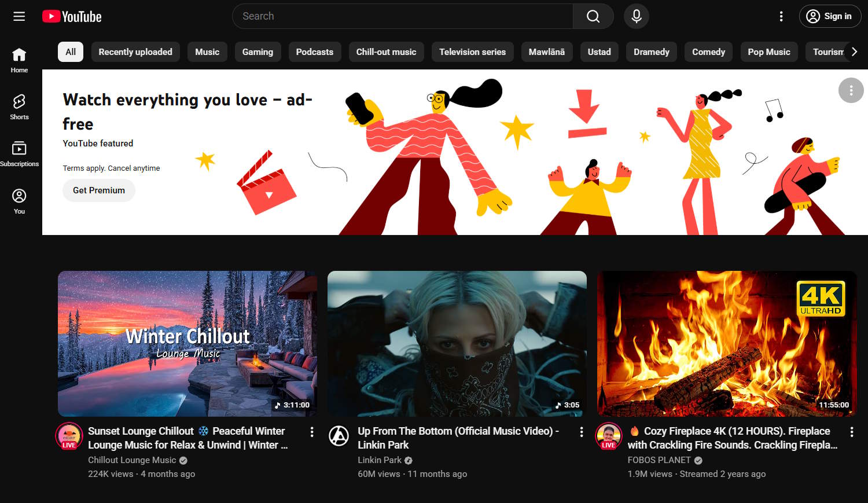Select the Chill-out music chip

click(x=387, y=52)
